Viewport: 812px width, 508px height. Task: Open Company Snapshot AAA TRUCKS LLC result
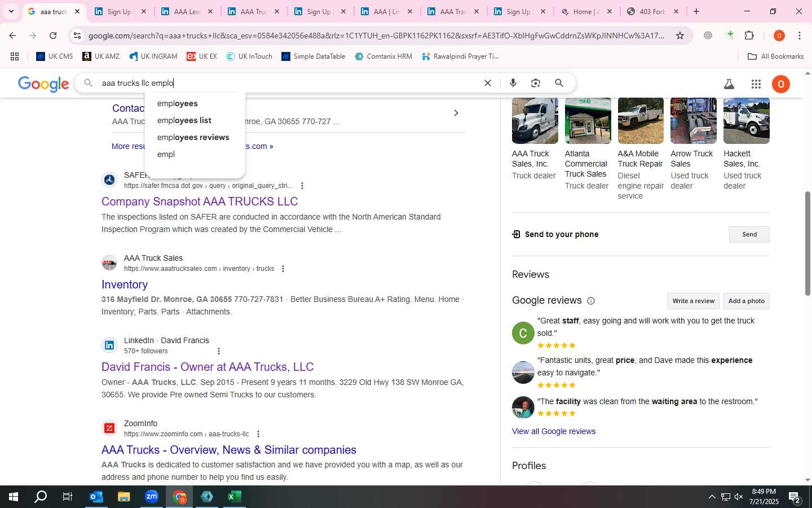click(200, 202)
